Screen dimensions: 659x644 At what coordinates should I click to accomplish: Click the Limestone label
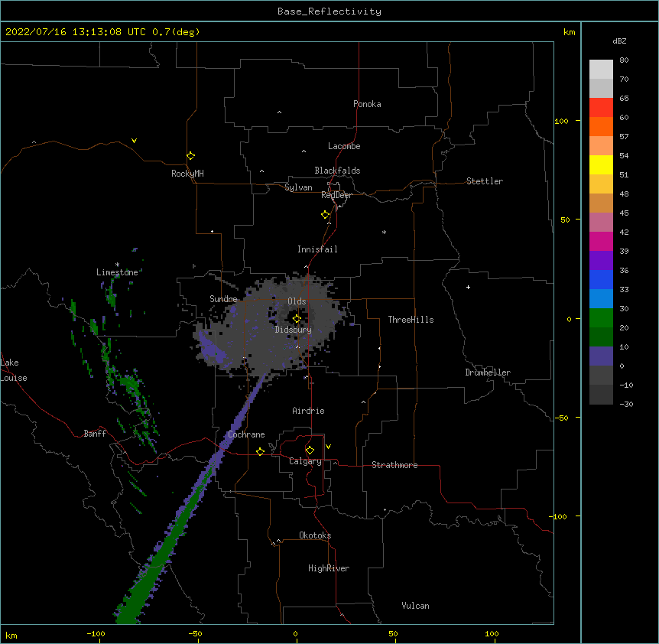pyautogui.click(x=117, y=272)
